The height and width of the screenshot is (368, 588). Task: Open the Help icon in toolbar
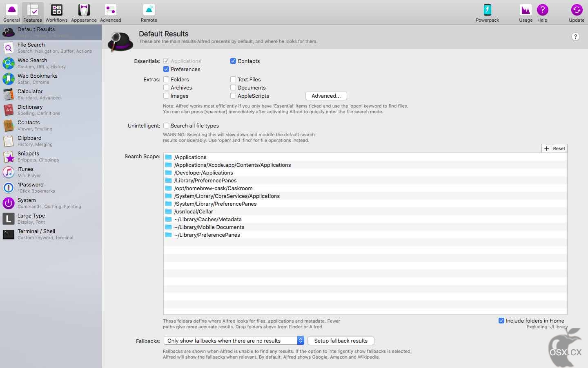[x=542, y=13]
